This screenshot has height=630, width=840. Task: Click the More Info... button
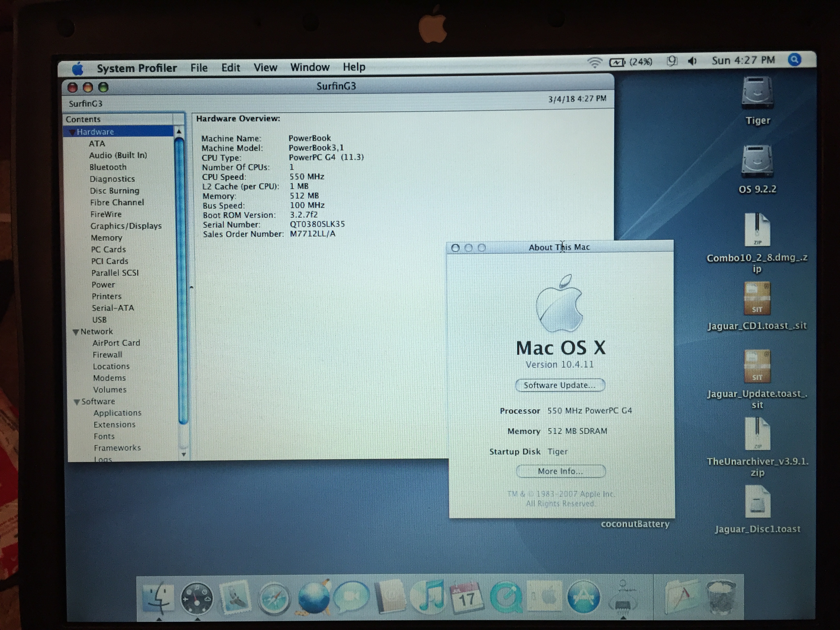[x=561, y=471]
